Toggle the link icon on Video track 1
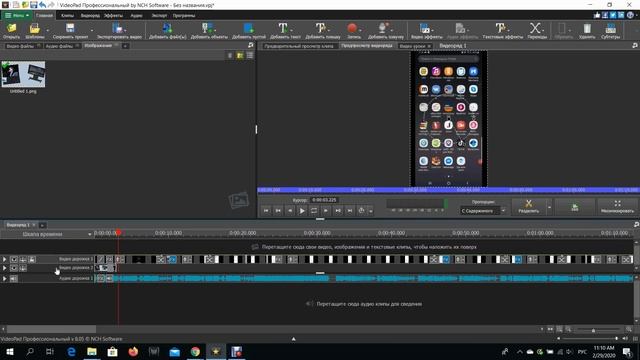640x360 pixels. pyautogui.click(x=23, y=259)
